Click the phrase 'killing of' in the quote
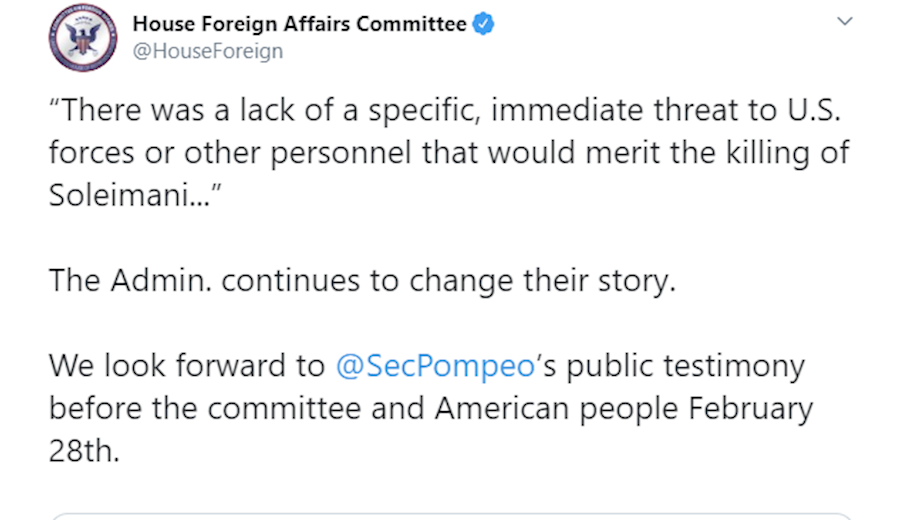900x520 pixels. pos(788,153)
